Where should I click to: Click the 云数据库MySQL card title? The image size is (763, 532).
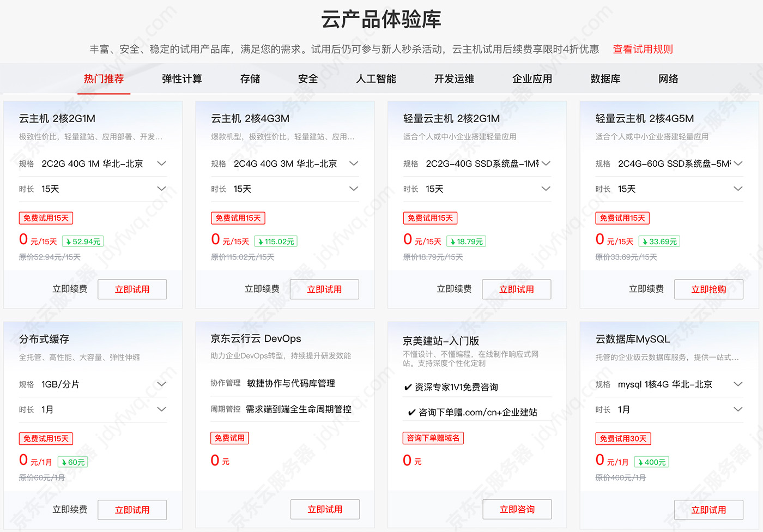[633, 339]
